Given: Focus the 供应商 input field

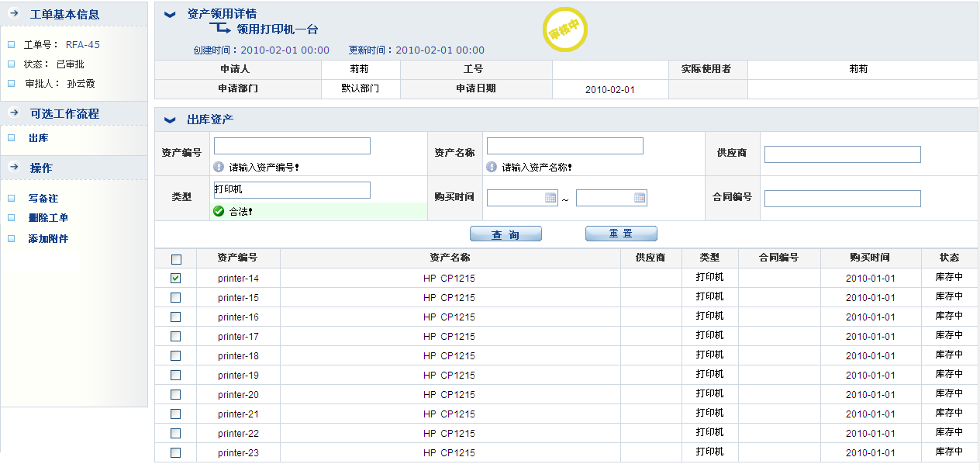Looking at the screenshot, I should 842,154.
